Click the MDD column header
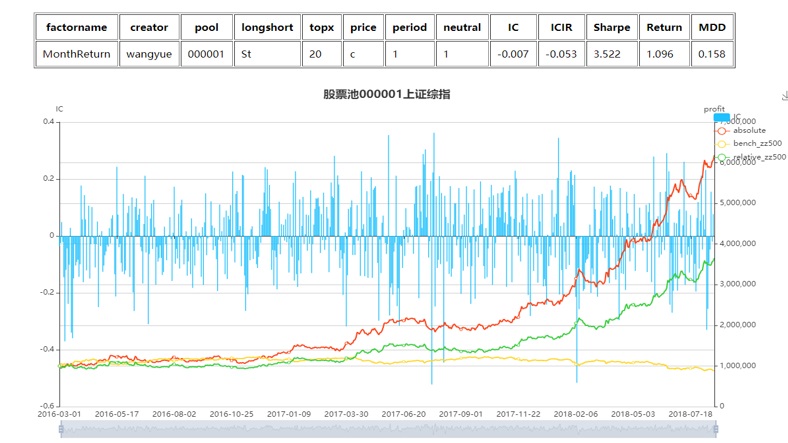This screenshot has height=443, width=788. (711, 27)
